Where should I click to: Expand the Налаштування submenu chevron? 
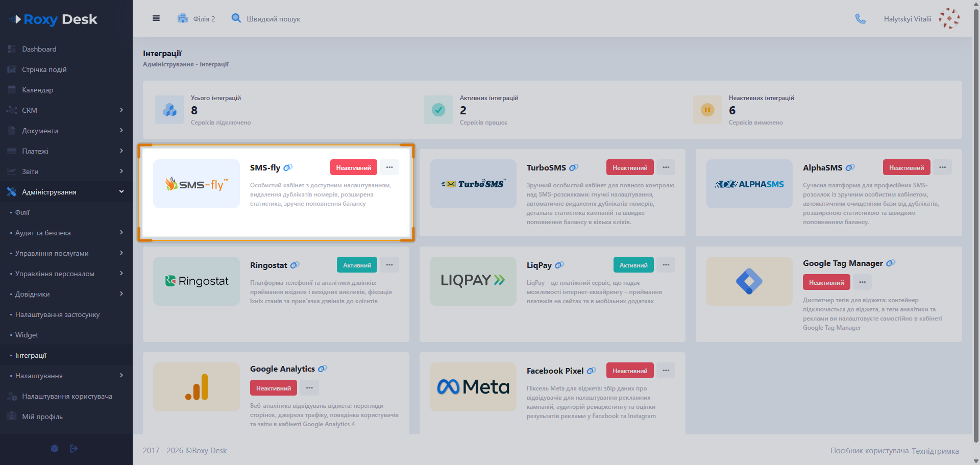(121, 375)
